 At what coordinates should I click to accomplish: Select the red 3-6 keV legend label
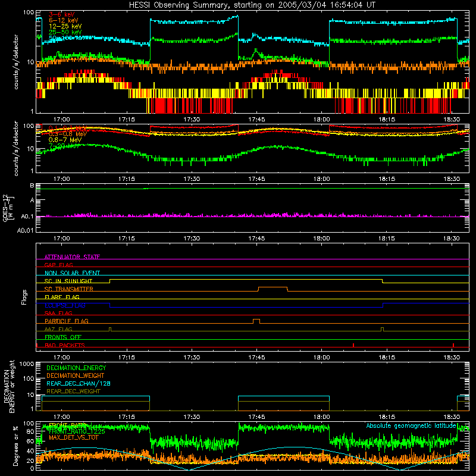(x=61, y=14)
